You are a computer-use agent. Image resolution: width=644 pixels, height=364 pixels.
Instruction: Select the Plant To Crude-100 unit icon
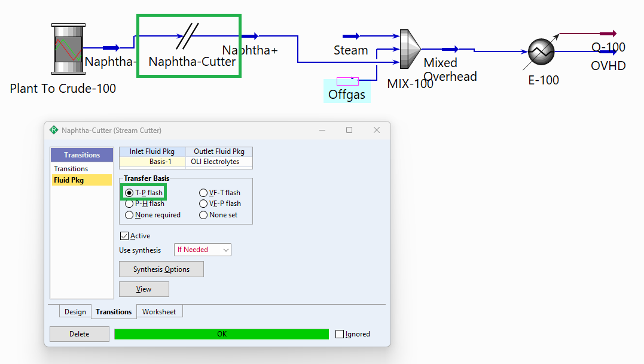click(69, 49)
